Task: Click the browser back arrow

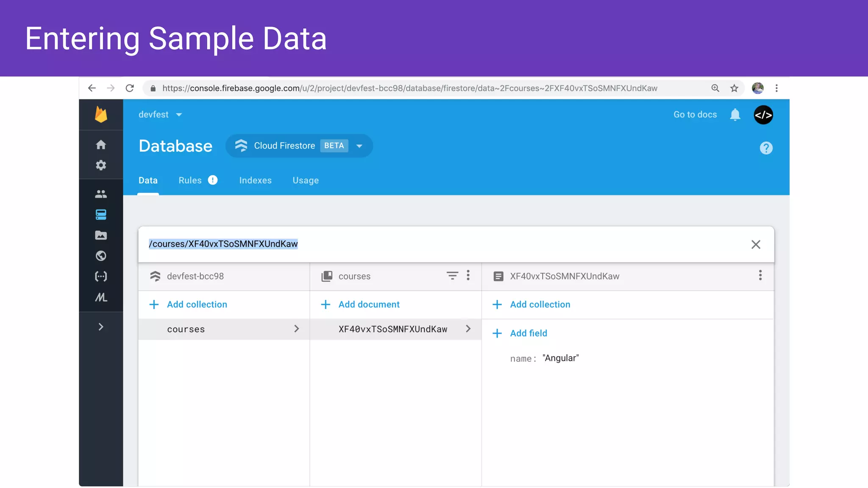Action: click(92, 88)
